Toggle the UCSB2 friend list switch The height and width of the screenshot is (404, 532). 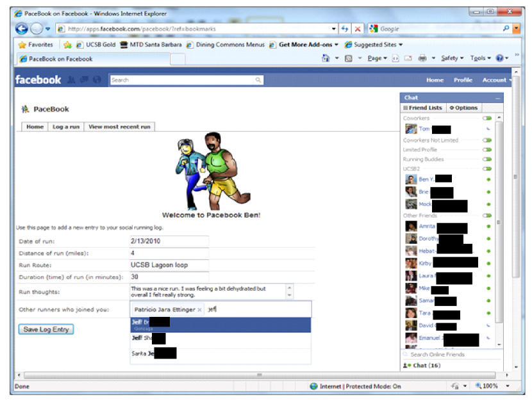tap(487, 169)
